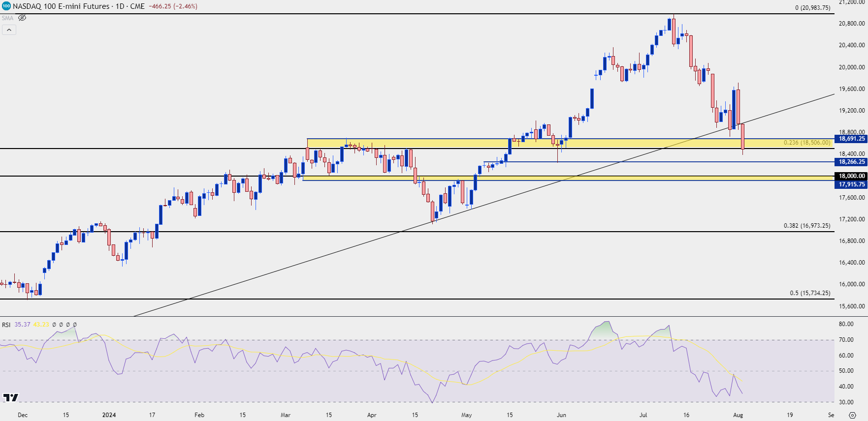Select the RSI indicator legend label
The height and width of the screenshot is (421, 868).
click(x=6, y=325)
